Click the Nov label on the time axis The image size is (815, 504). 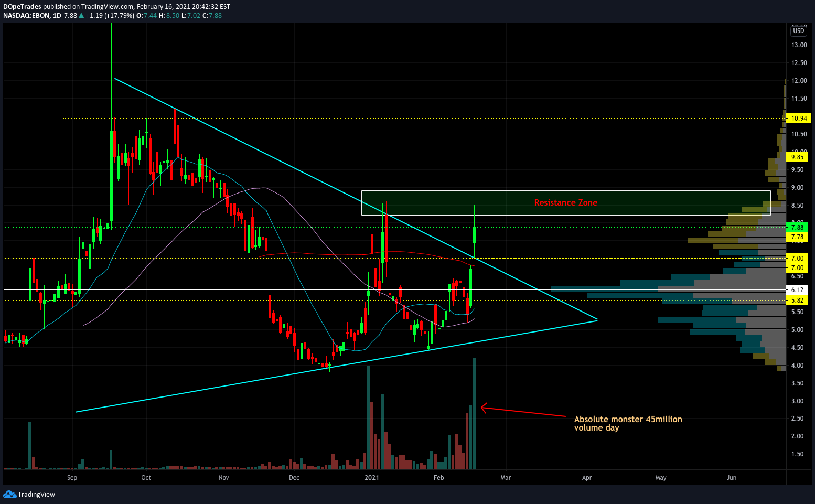point(224,478)
